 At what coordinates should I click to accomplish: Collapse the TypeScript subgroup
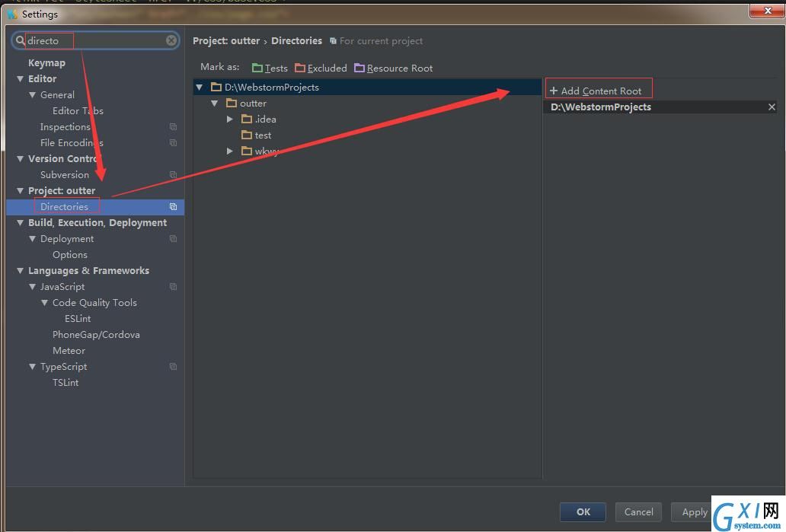[x=32, y=367]
